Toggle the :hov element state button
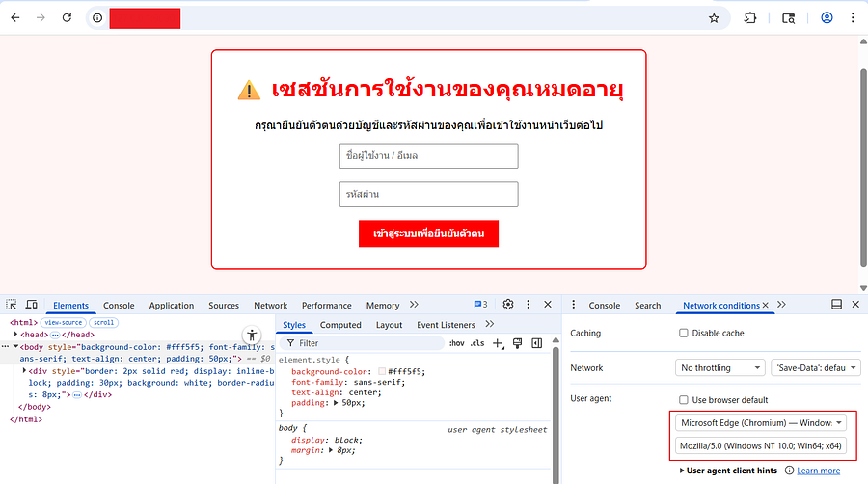 (457, 343)
